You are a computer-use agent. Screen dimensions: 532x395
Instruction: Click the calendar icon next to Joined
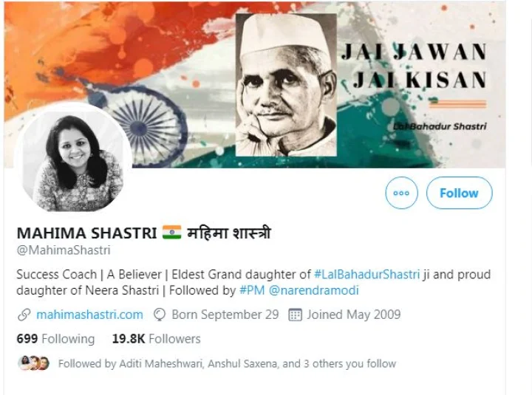click(x=295, y=315)
